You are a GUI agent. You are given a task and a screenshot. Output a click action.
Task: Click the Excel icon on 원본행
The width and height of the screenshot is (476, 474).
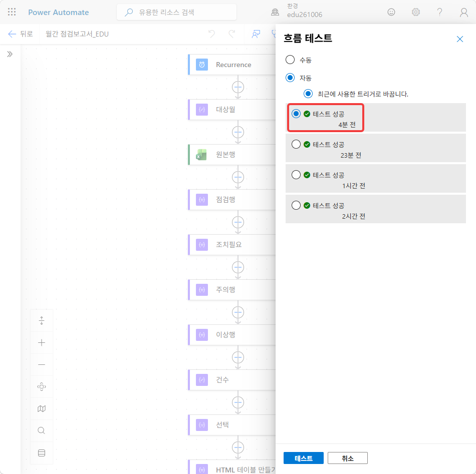click(201, 155)
